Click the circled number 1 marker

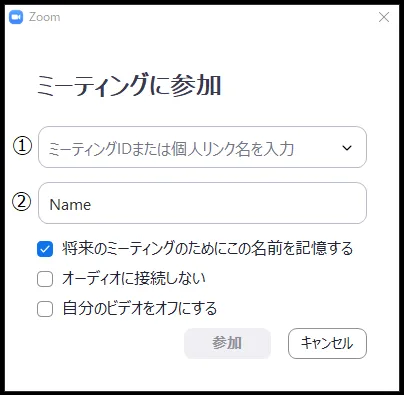[x=22, y=146]
